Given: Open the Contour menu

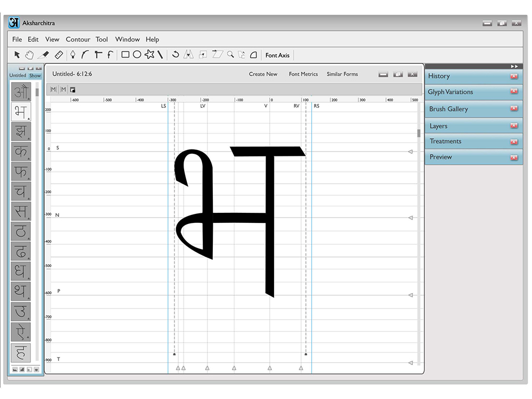Looking at the screenshot, I should pyautogui.click(x=78, y=39).
